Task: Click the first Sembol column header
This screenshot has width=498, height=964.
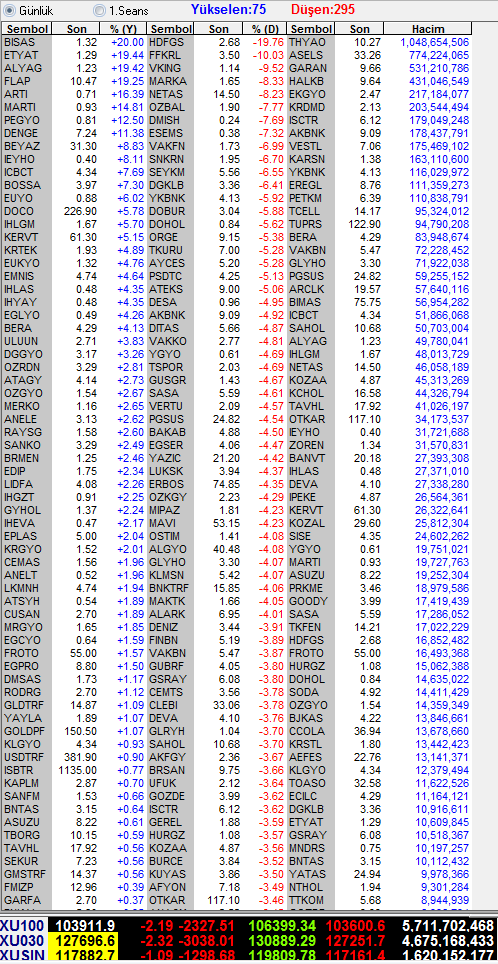Action: [x=27, y=29]
